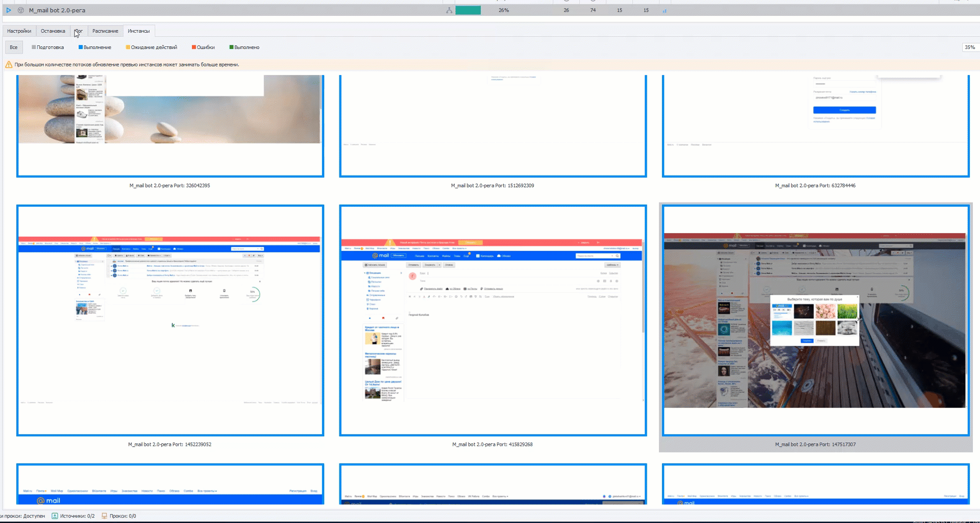Open the Настройки tab

(x=19, y=31)
